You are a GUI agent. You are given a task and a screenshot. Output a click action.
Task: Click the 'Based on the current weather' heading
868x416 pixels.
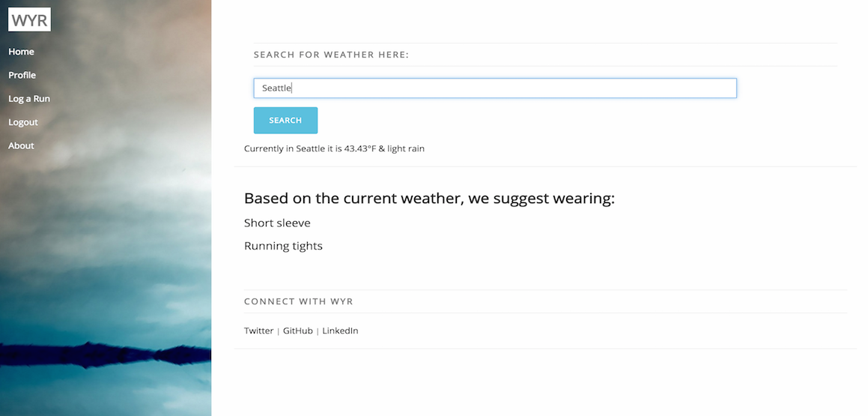click(x=430, y=199)
